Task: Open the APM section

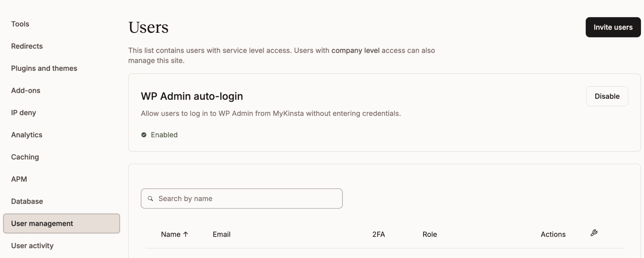Action: pyautogui.click(x=19, y=179)
